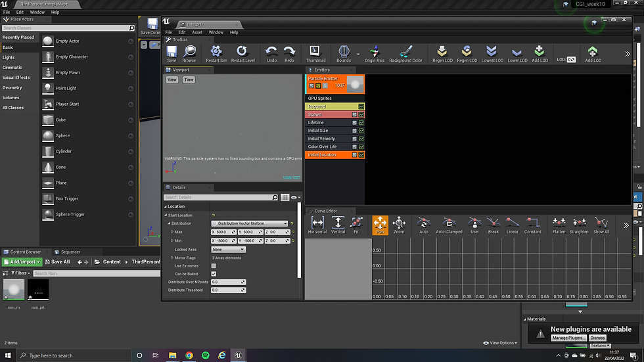Save the particle system in Cascade toolbar
Viewport: 644px width, 362px height.
click(x=172, y=54)
